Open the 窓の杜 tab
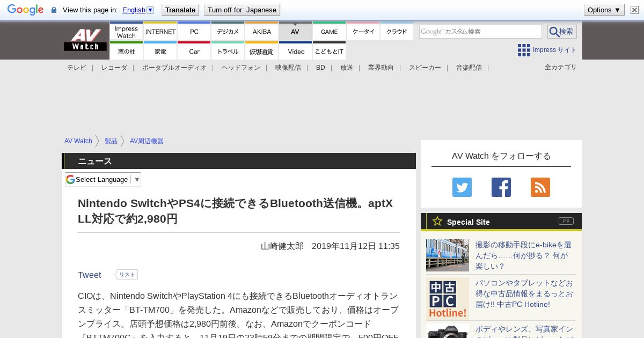Viewport: 644px width, 338px height. click(x=126, y=51)
